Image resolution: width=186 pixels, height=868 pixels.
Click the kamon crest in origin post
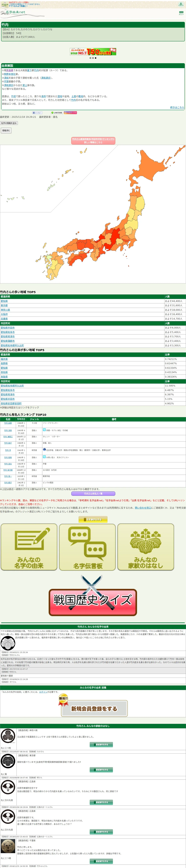coord(8,643)
